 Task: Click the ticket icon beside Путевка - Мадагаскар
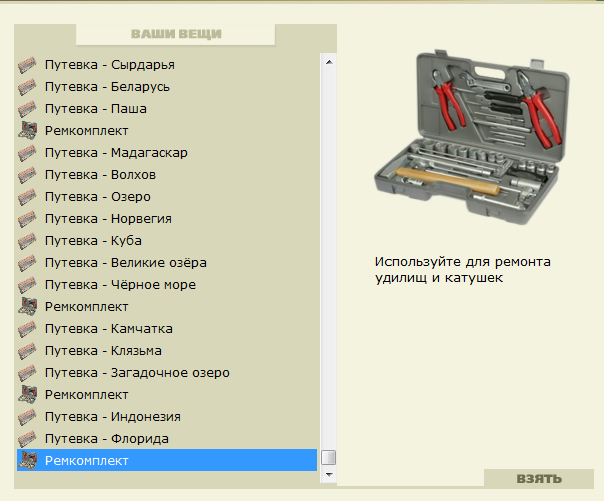click(x=28, y=153)
